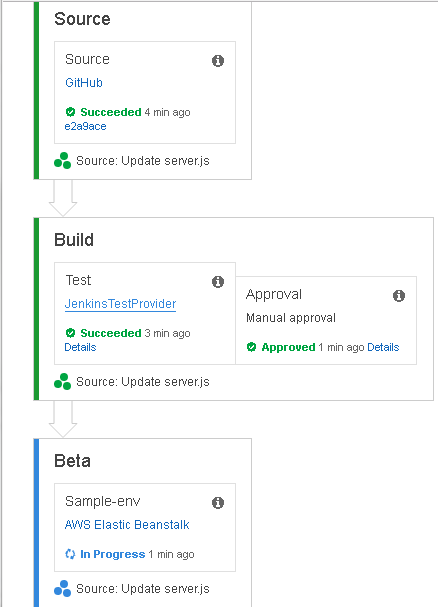Click the info icon on Sample-env action

click(x=218, y=503)
